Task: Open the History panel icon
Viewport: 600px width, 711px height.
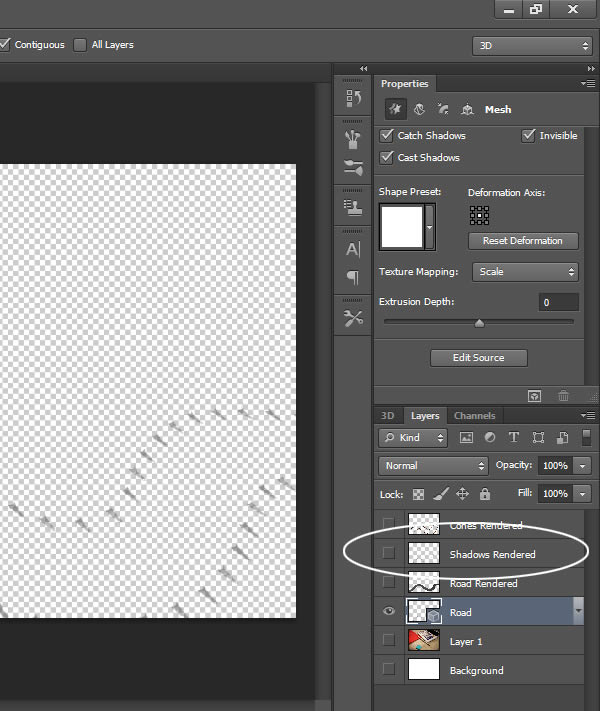Action: pyautogui.click(x=353, y=98)
